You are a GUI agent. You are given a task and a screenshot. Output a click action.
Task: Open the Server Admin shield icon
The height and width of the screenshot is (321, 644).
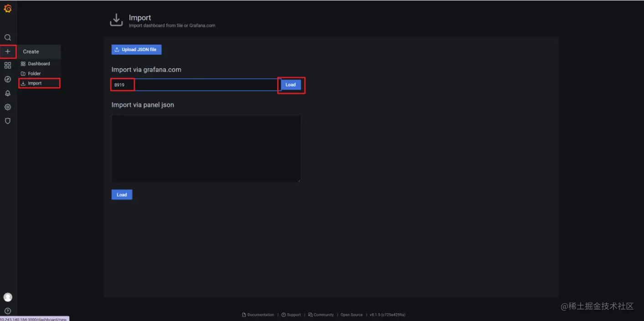[x=8, y=121]
